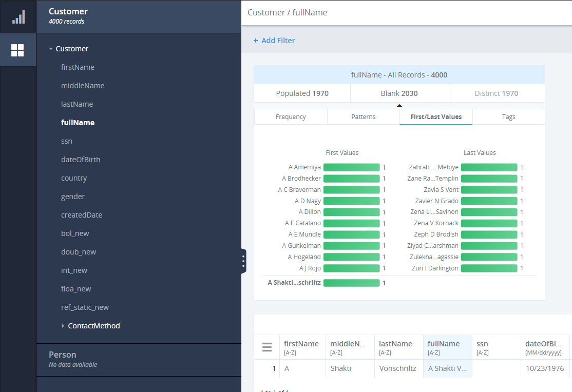Click the 10/23/1976 date cell
572x392 pixels.
545,369
